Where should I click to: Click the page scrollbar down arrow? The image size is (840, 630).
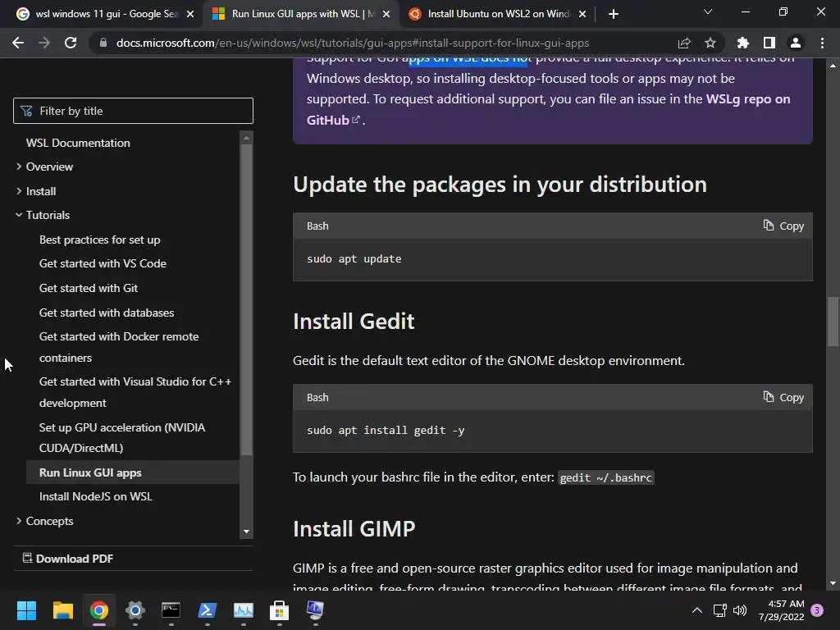(x=833, y=583)
